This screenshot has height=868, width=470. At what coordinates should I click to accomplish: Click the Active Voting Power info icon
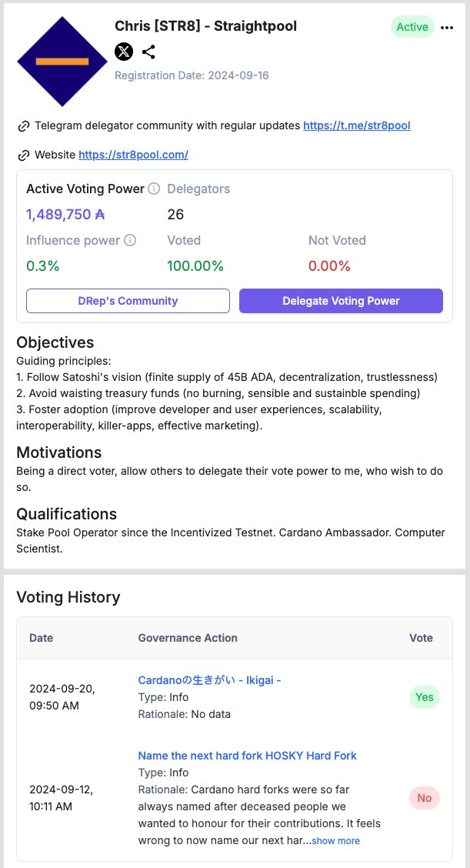pos(154,189)
